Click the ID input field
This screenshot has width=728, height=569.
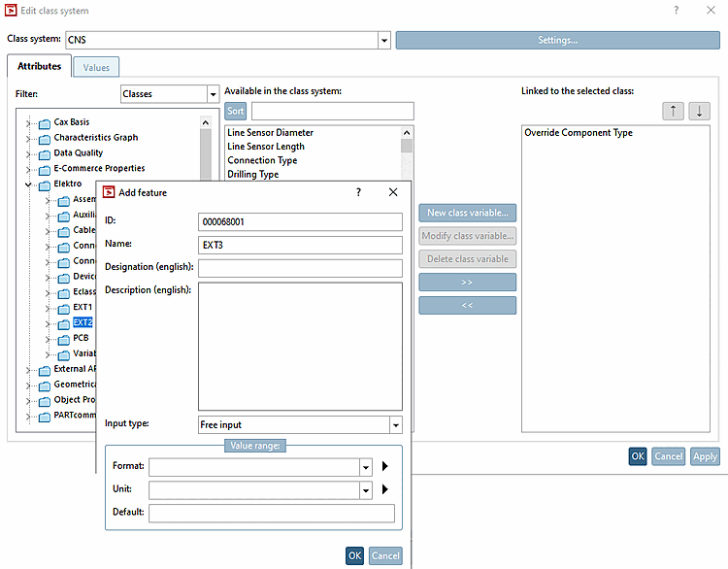point(300,222)
